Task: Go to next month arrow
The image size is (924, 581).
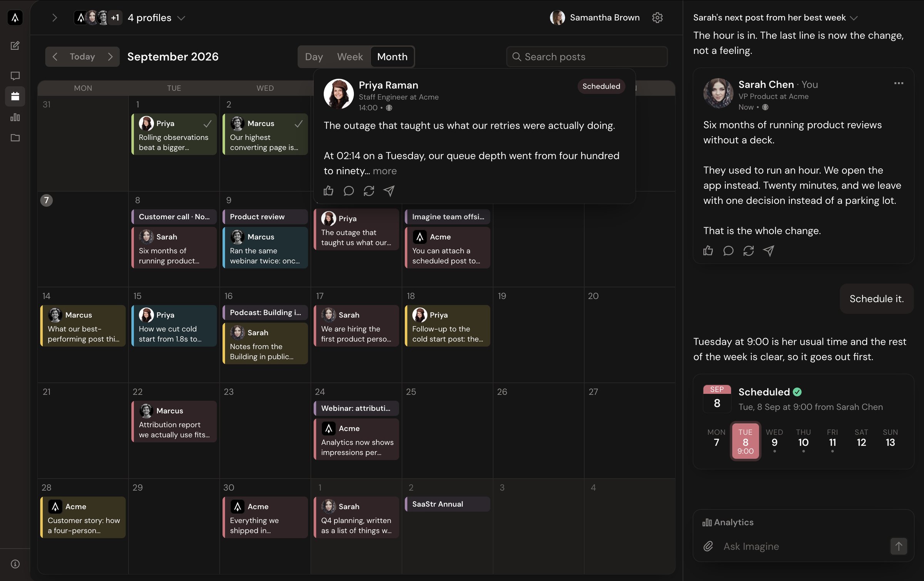Action: (x=110, y=57)
